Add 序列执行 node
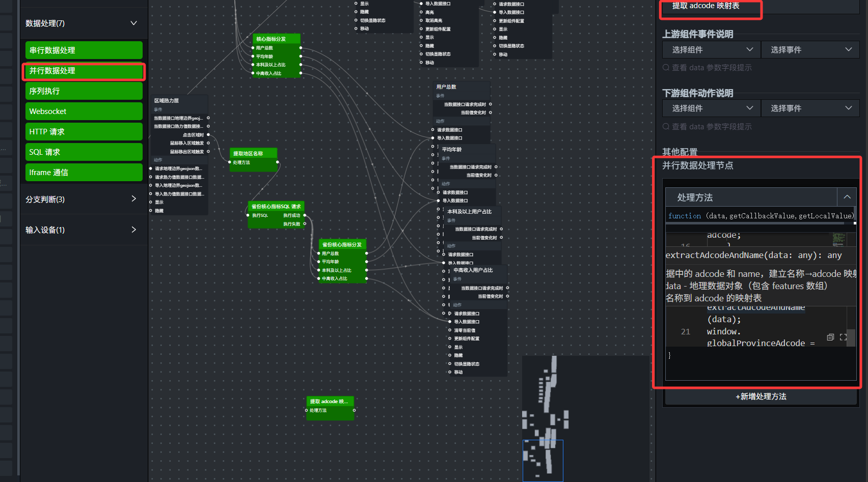The image size is (868, 482). (84, 91)
